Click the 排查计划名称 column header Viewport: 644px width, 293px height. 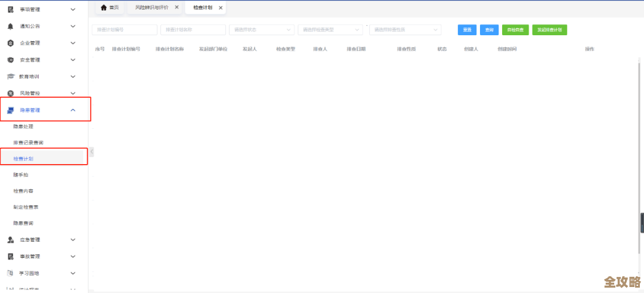click(x=169, y=49)
